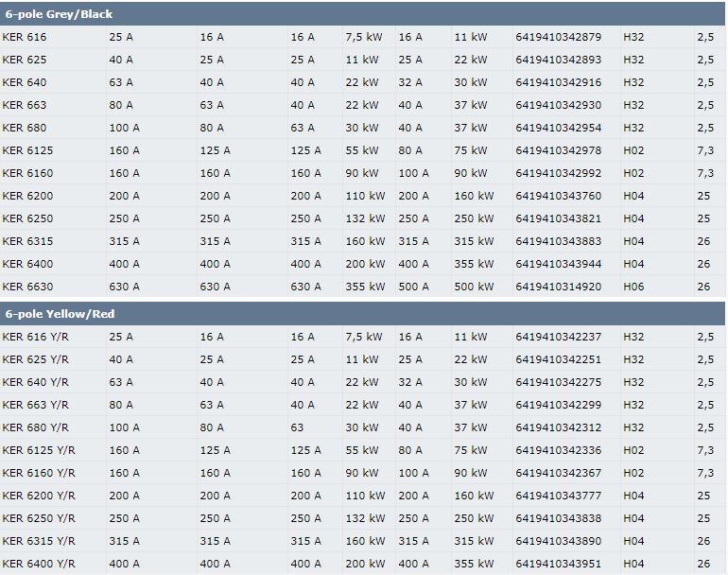
Task: Select the KER 6315 row name in Grey/Black
Action: (x=27, y=241)
